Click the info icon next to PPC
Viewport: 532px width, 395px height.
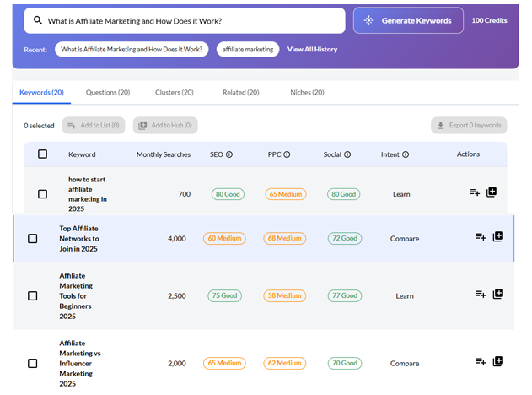pos(287,154)
